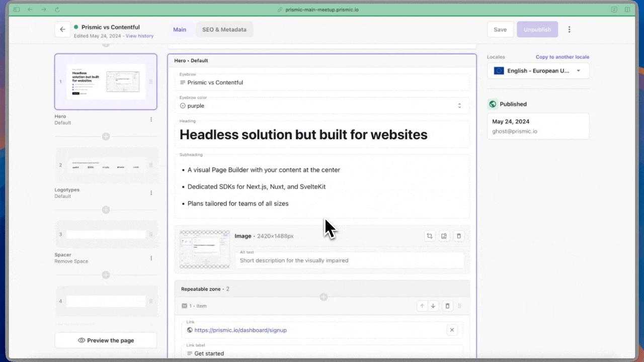Switch to SEO & Metadata tab
This screenshot has height=362, width=644.
click(224, 30)
